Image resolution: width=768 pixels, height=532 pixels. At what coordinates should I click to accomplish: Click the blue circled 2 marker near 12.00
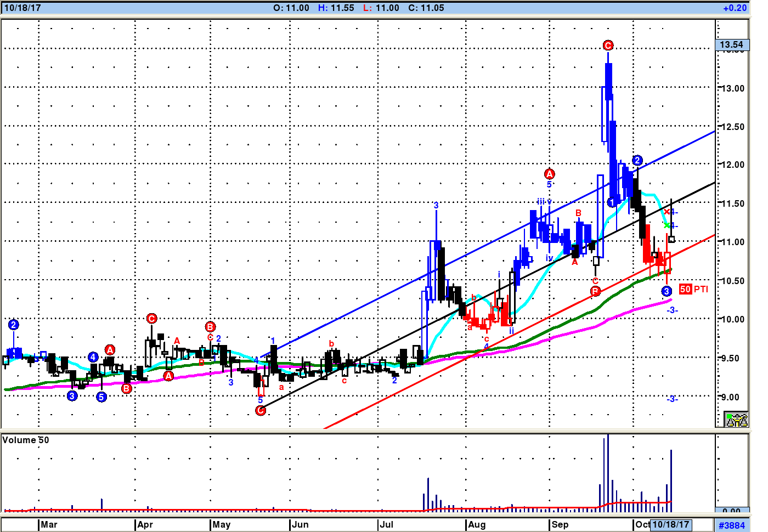pyautogui.click(x=637, y=160)
